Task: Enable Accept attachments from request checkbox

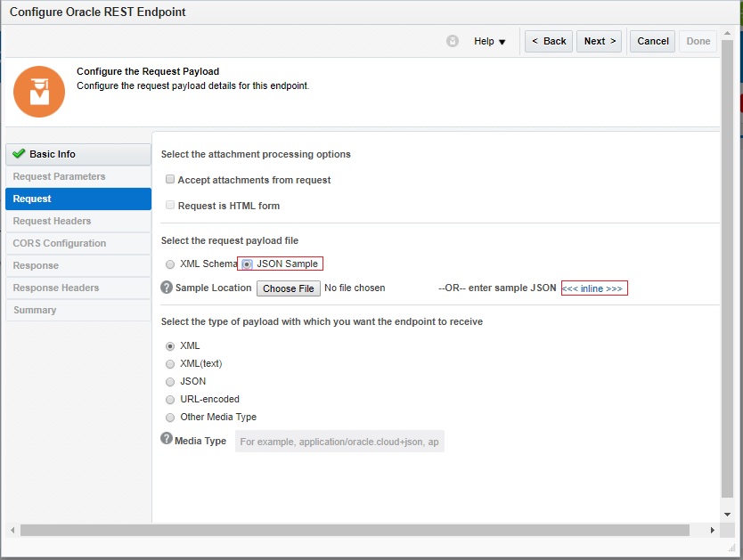Action: pos(170,179)
